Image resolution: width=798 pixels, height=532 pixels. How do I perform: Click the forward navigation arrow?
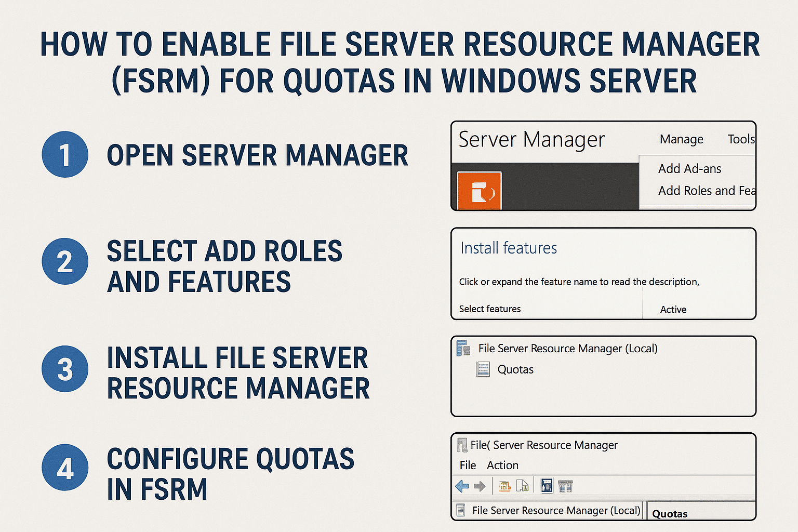pyautogui.click(x=479, y=486)
